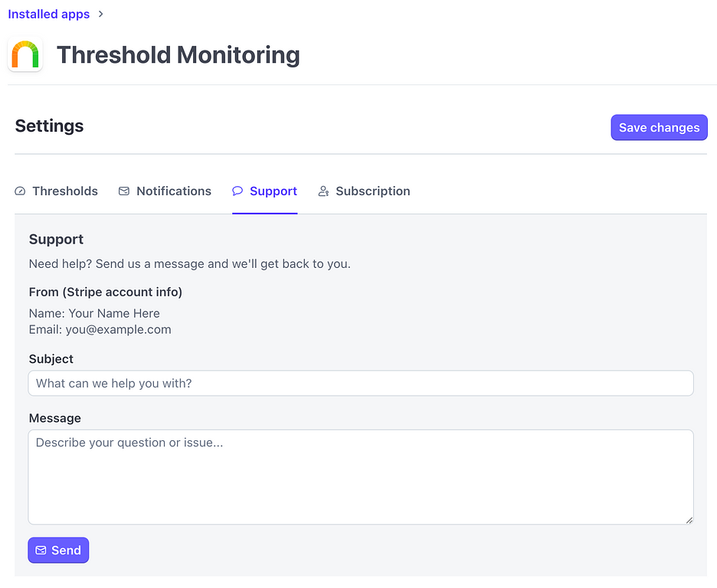The height and width of the screenshot is (588, 717).
Task: Click into the Message text area
Action: pos(360,476)
